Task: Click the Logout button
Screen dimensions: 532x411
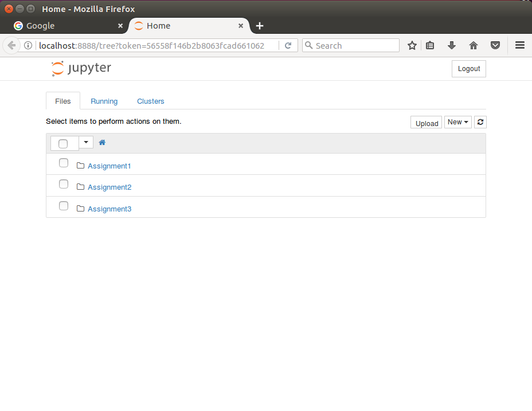Action: click(469, 69)
